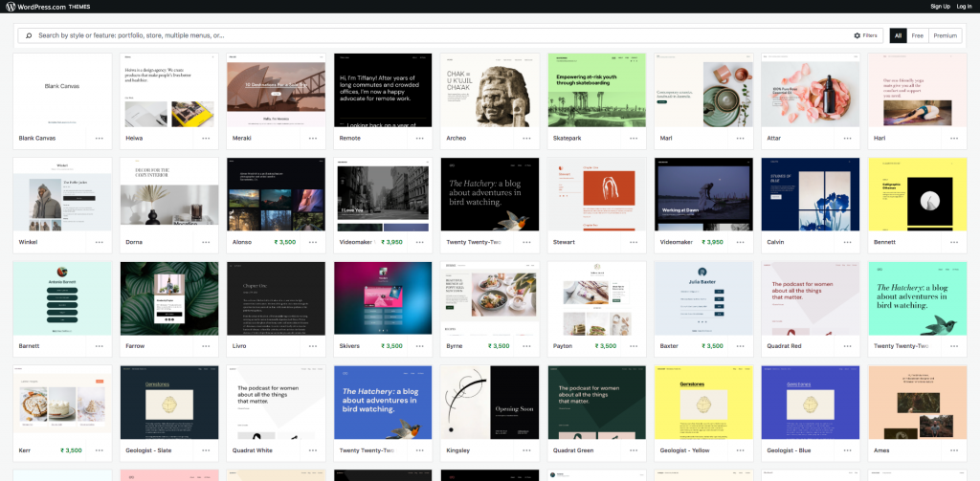
Task: Open more options for Calvin theme
Action: pos(848,242)
